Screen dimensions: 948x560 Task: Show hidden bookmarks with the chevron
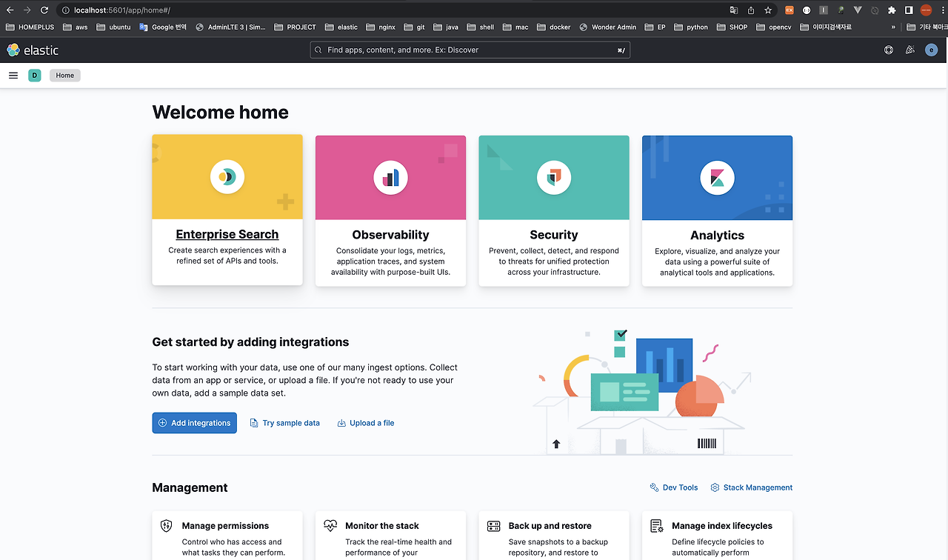coord(893,27)
